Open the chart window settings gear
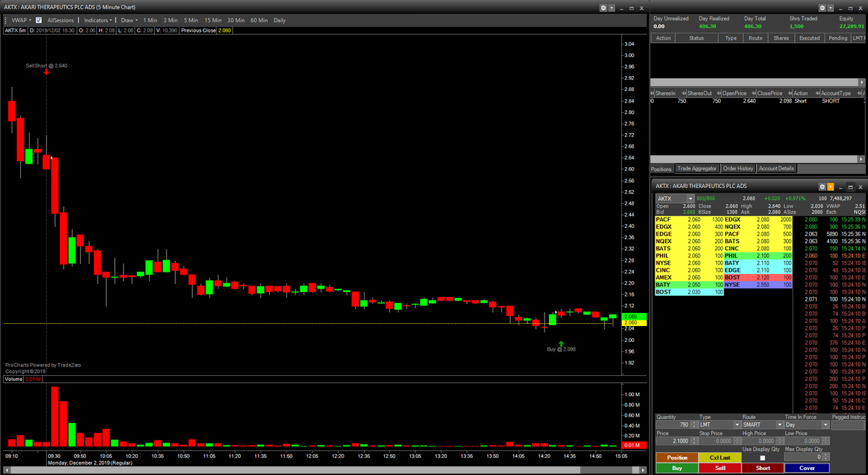This screenshot has height=475, width=868. click(x=604, y=7)
